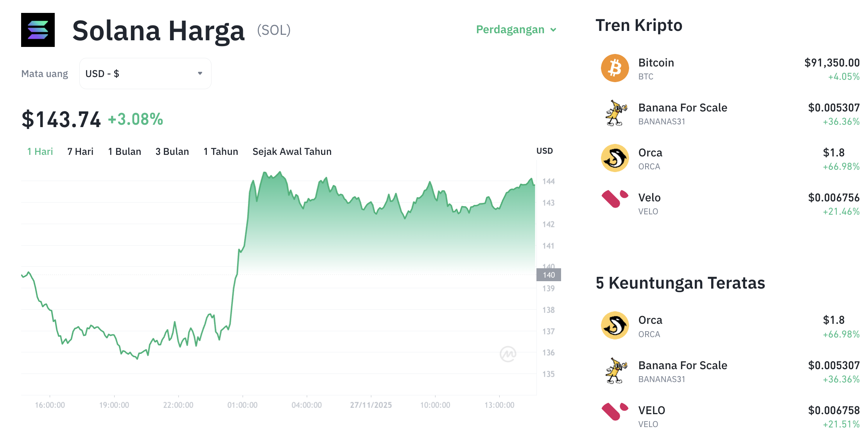Image resolution: width=868 pixels, height=438 pixels.
Task: Click the highlighted 140 price level marker
Action: 549,275
